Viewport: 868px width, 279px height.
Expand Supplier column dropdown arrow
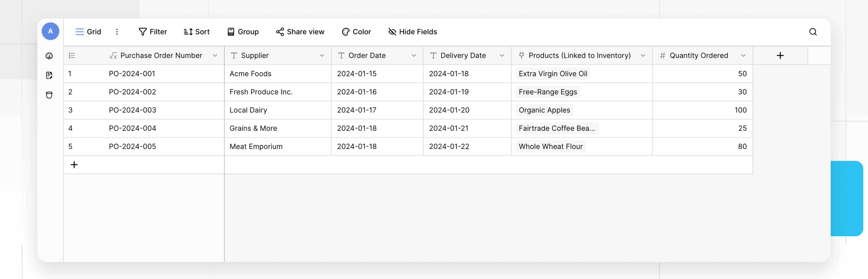(322, 56)
